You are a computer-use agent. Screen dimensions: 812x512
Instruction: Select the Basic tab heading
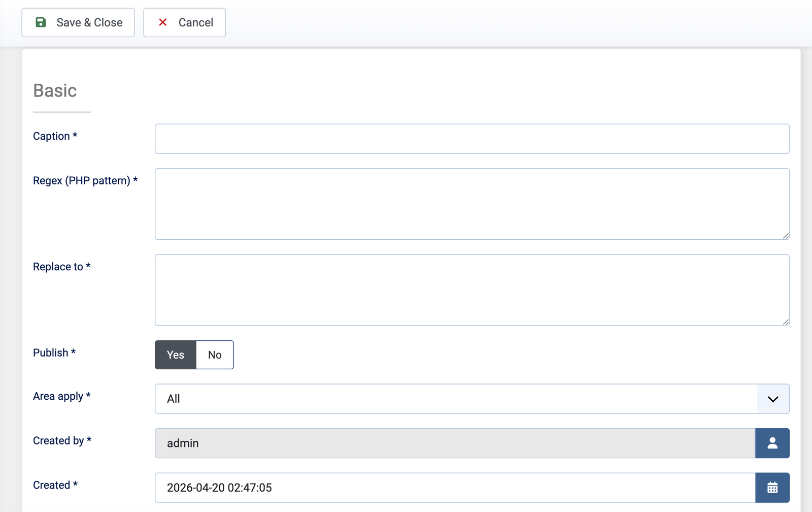coord(55,90)
